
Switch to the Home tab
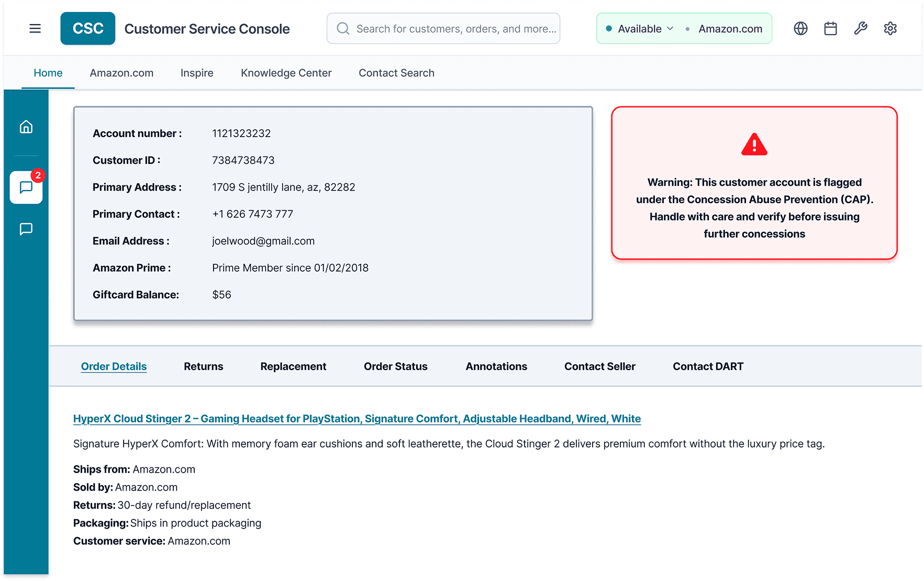(x=48, y=73)
